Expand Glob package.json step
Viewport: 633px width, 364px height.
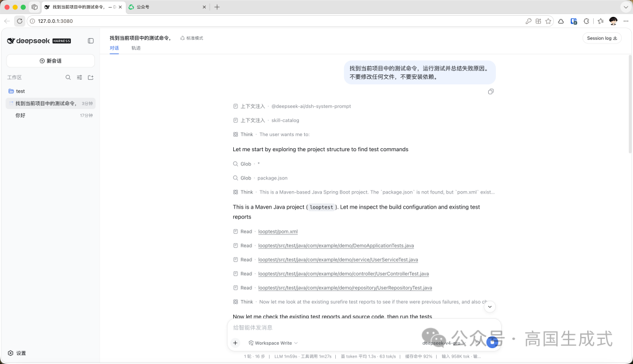click(260, 178)
